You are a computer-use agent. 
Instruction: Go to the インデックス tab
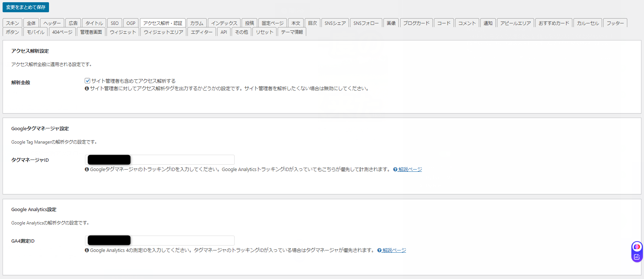coord(224,23)
